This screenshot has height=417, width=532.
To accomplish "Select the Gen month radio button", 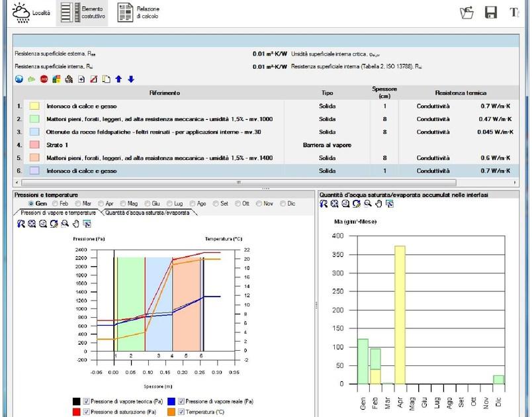I will (x=31, y=204).
